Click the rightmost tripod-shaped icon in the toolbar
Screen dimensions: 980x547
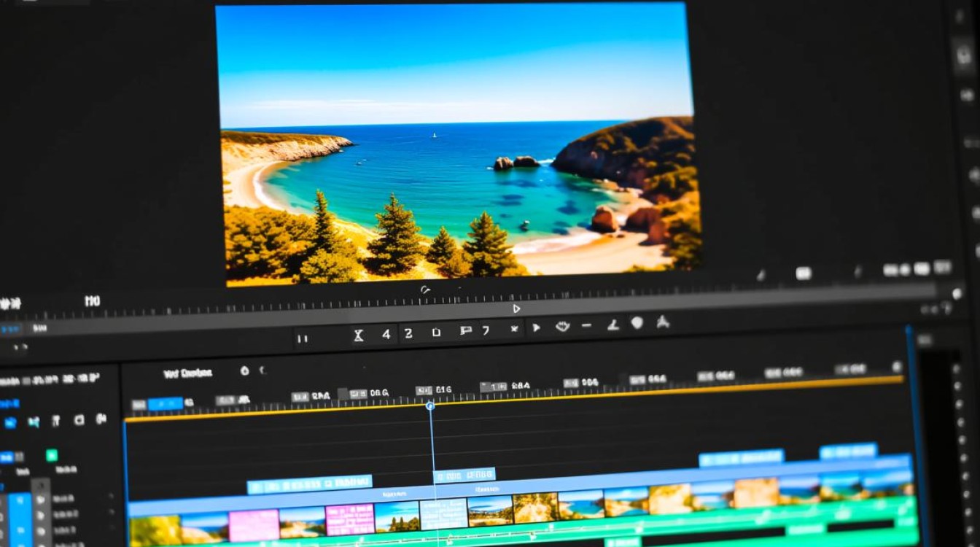tap(662, 321)
